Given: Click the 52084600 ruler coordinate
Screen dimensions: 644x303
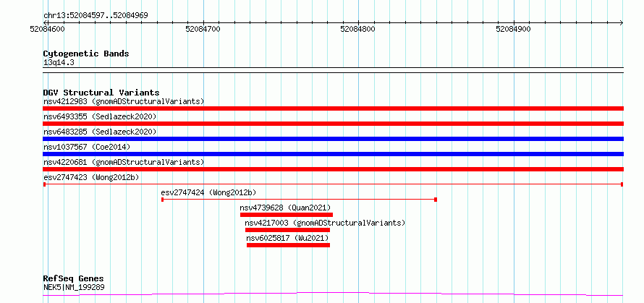Looking at the screenshot, I should (48, 30).
